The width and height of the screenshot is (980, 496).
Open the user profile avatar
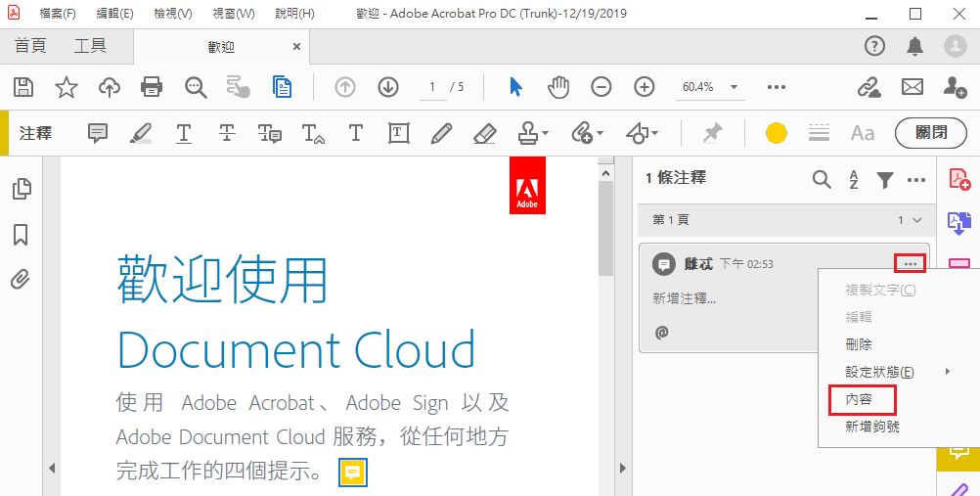click(x=955, y=46)
